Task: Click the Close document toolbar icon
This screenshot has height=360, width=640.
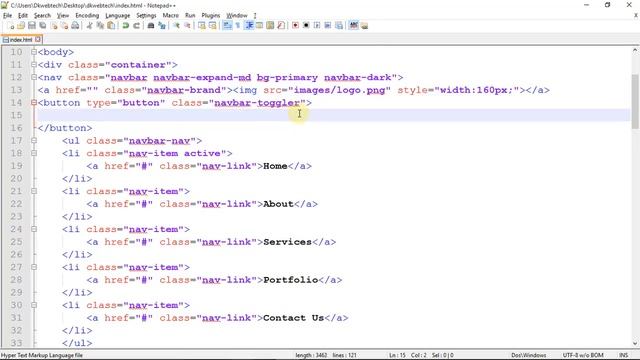Action: [54, 26]
